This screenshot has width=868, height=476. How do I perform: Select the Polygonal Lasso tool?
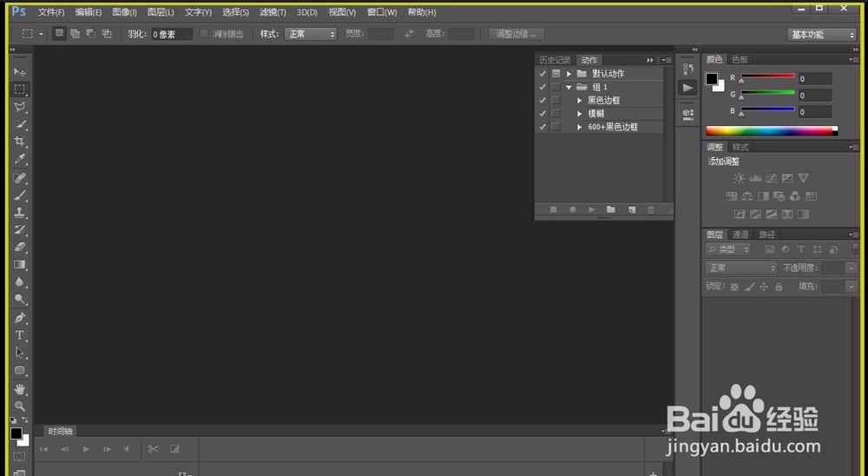(x=20, y=107)
